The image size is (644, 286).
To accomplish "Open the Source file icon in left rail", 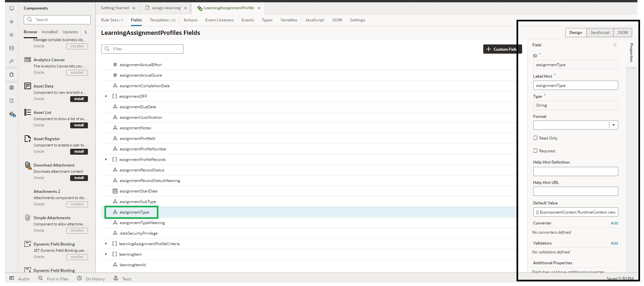I will point(12,101).
